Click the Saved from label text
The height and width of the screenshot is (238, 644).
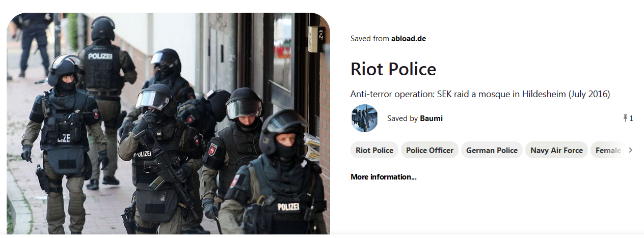point(370,39)
